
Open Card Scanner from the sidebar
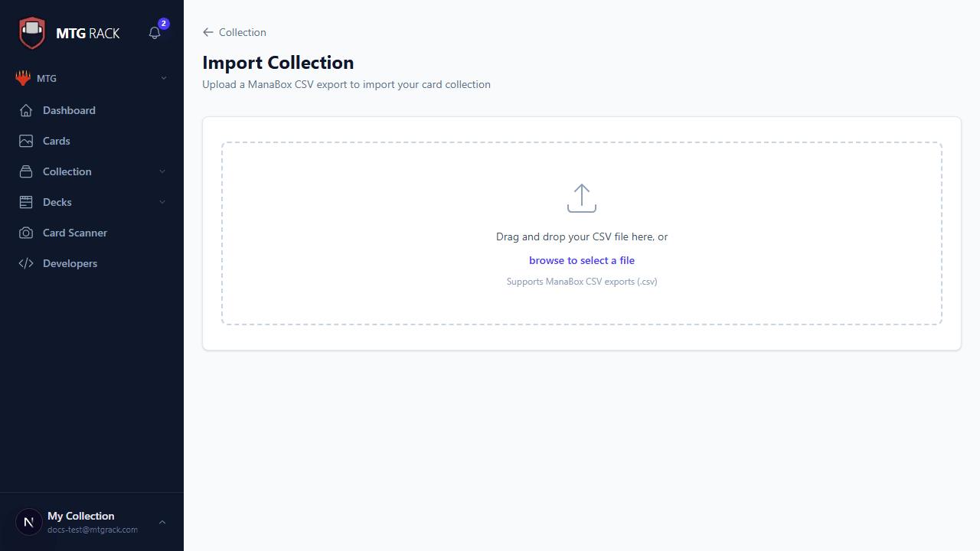tap(75, 233)
